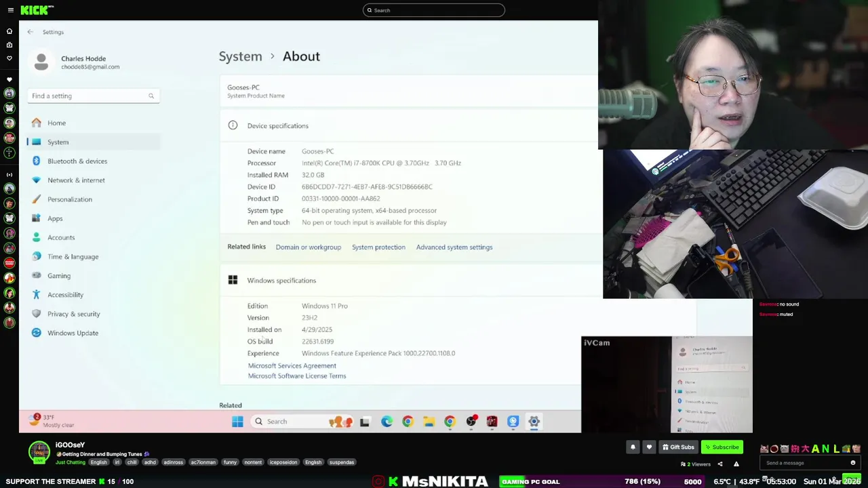Screen dimensions: 868x488
Task: Open the Settings gear on taskbar
Action: point(534,422)
